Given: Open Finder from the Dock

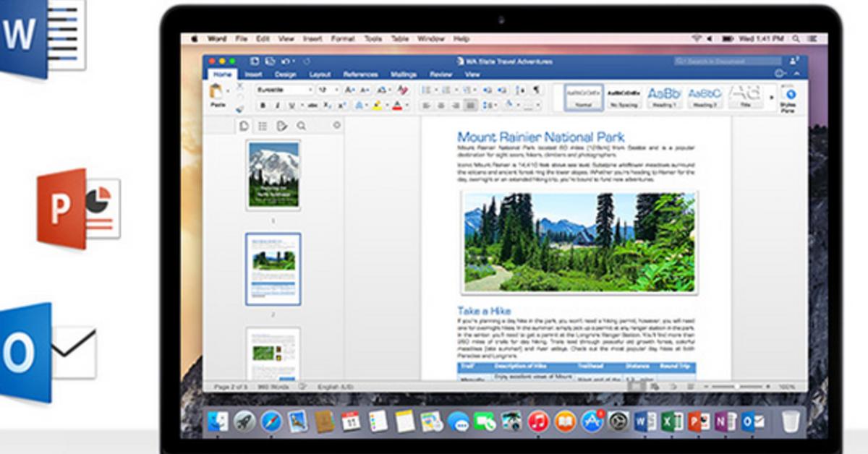Looking at the screenshot, I should 218,420.
